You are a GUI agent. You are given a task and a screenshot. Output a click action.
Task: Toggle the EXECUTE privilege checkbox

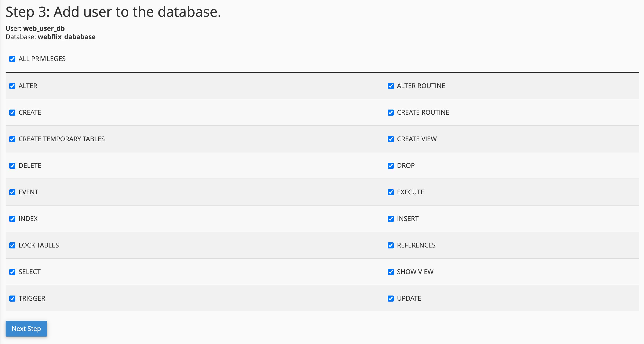click(391, 192)
